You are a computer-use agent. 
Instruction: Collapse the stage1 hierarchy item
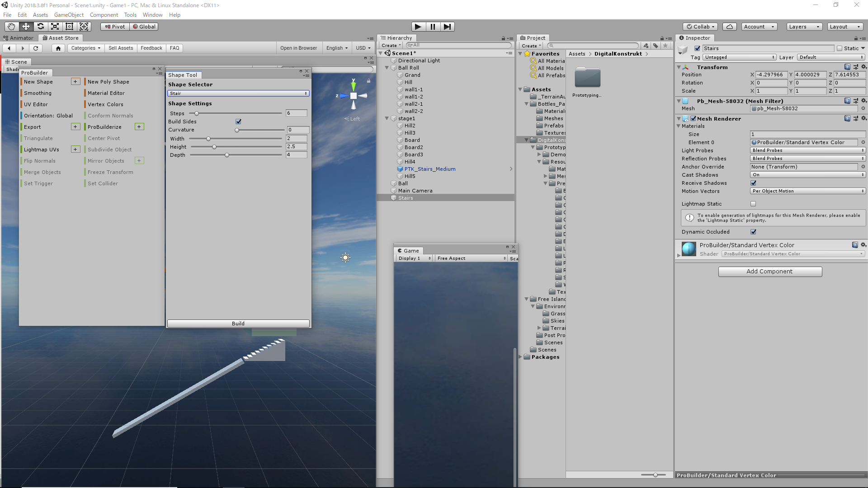387,118
